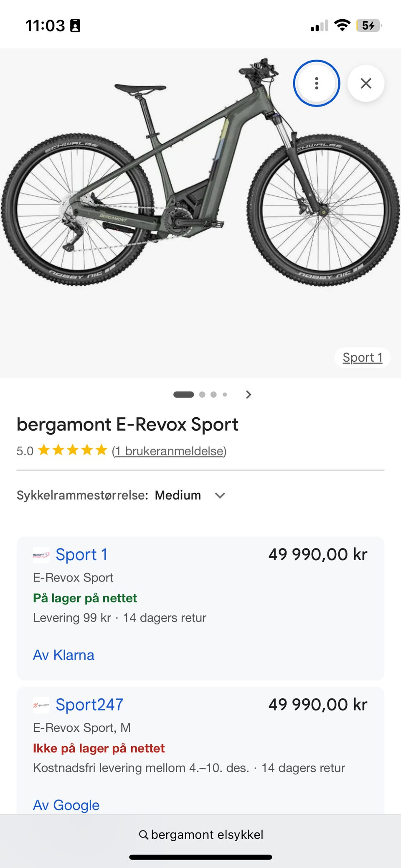This screenshot has width=401, height=868.
Task: Click the frame size chevron arrow
Action: 220,495
